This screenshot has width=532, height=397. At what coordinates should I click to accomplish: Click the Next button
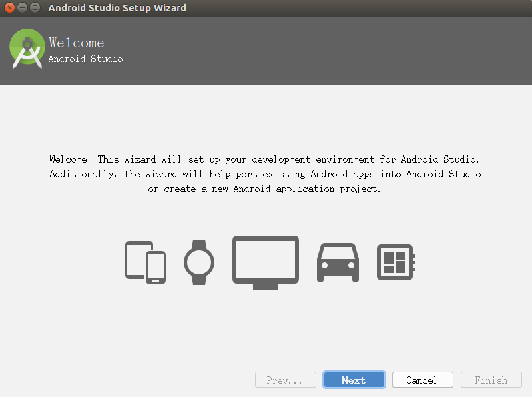point(354,380)
